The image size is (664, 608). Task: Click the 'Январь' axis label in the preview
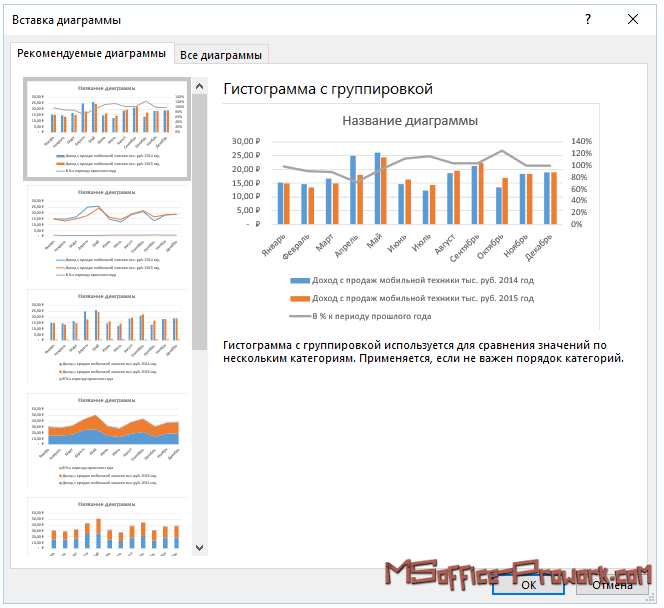(274, 245)
